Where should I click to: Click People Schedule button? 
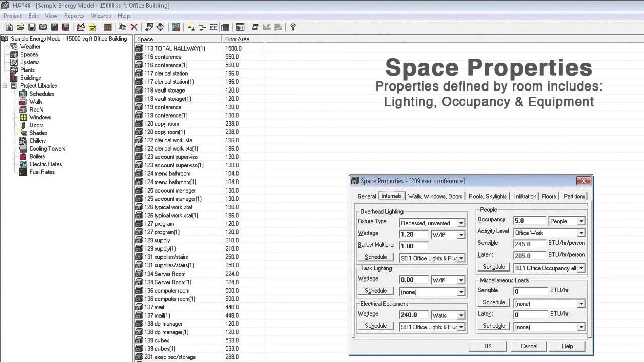point(494,267)
